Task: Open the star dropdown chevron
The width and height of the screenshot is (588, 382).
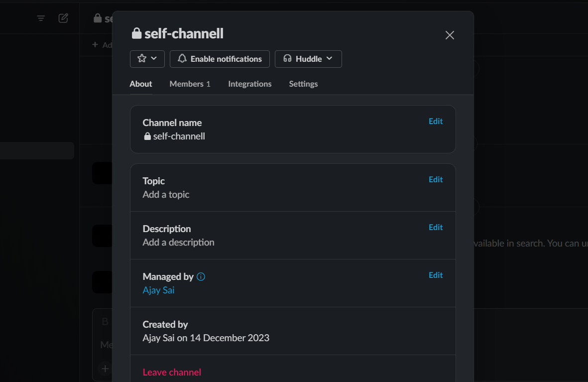Action: tap(154, 59)
